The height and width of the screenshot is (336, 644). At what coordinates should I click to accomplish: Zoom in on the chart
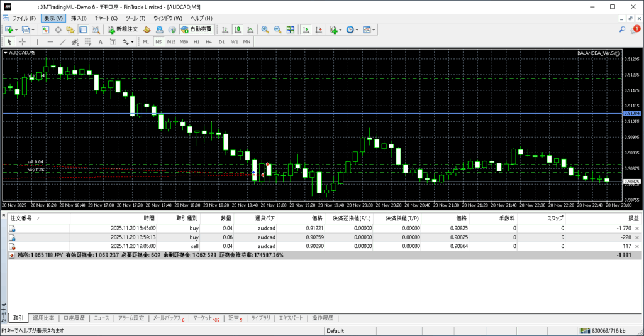(x=265, y=30)
